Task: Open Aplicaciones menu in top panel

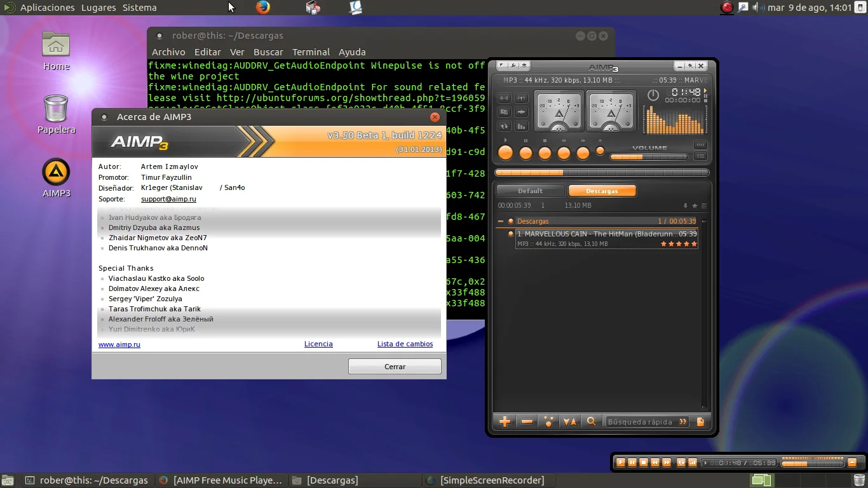Action: [x=47, y=8]
